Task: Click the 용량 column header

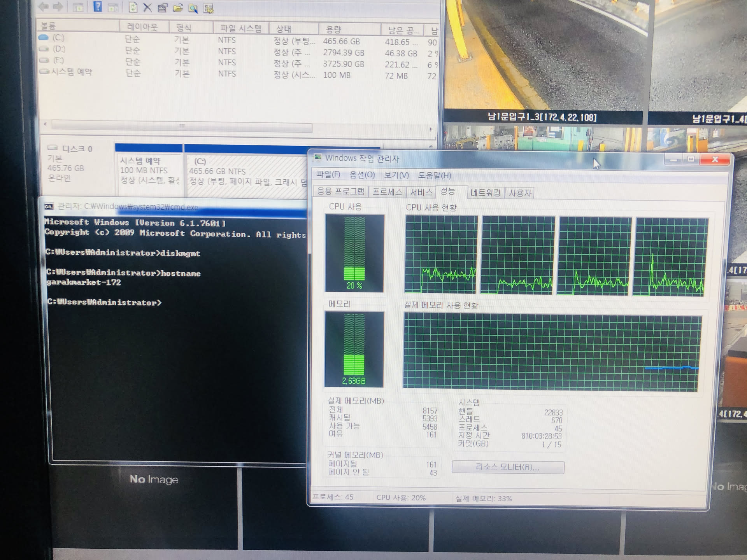Action: (333, 30)
